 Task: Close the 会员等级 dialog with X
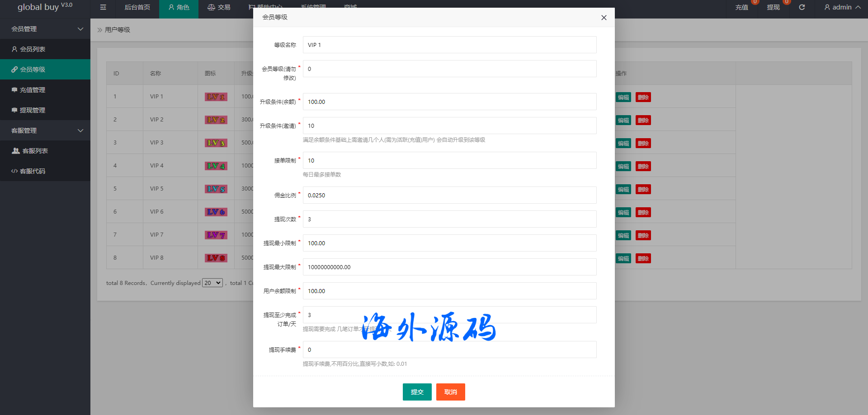pos(604,18)
